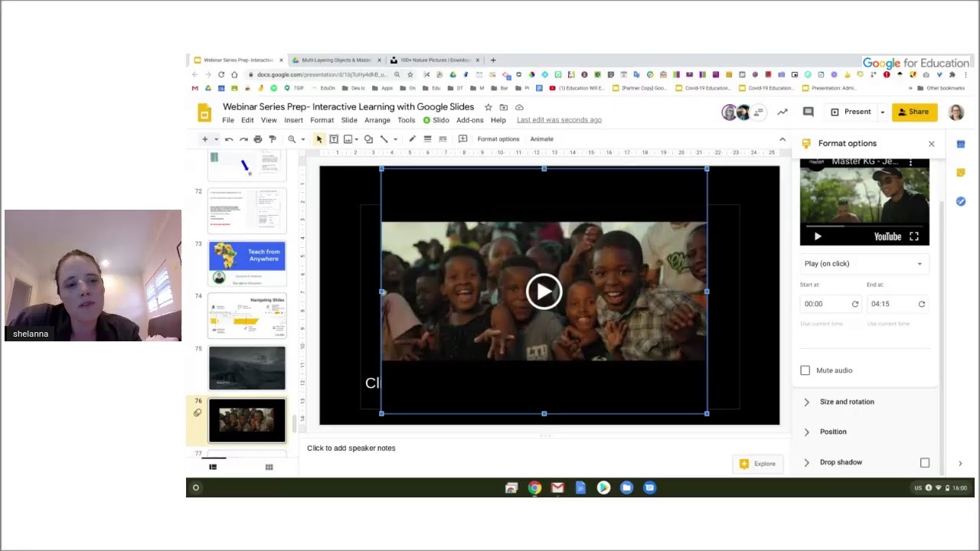Collapse the menus with toolbar chevron
This screenshot has height=551, width=980.
[x=782, y=139]
